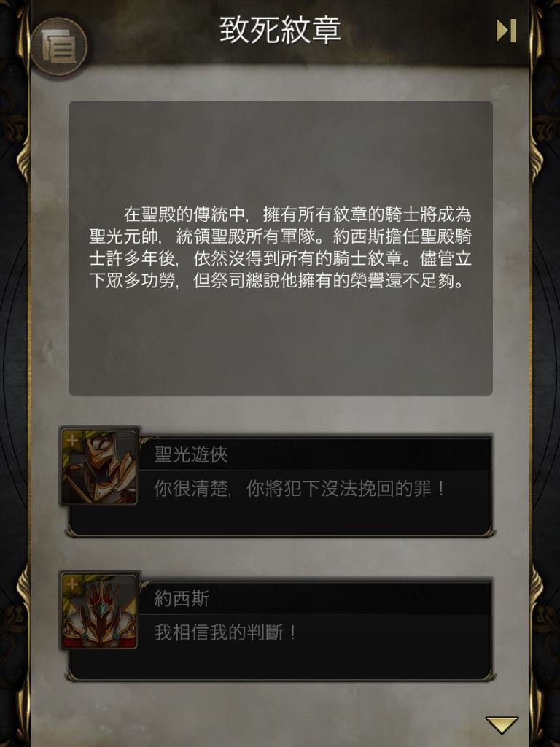Click the 聖光遊俠 speaker name bar
Image resolution: width=560 pixels, height=747 pixels.
point(314,454)
